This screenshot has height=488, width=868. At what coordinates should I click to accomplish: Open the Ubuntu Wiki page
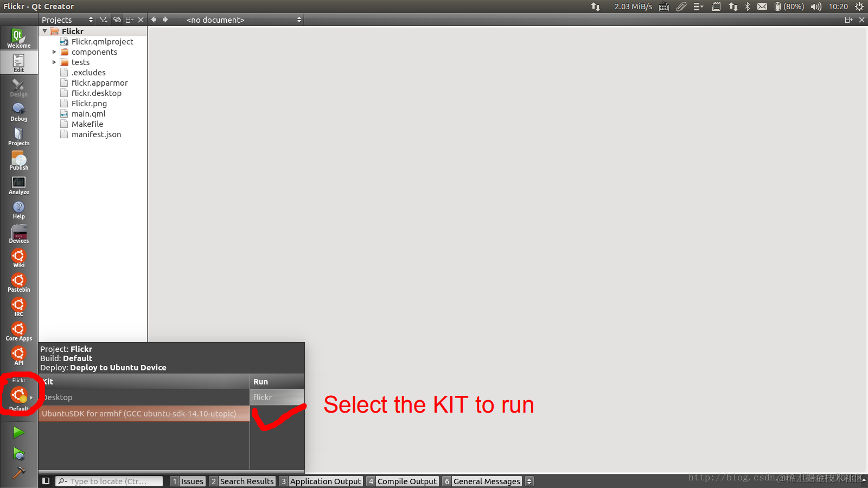[18, 258]
